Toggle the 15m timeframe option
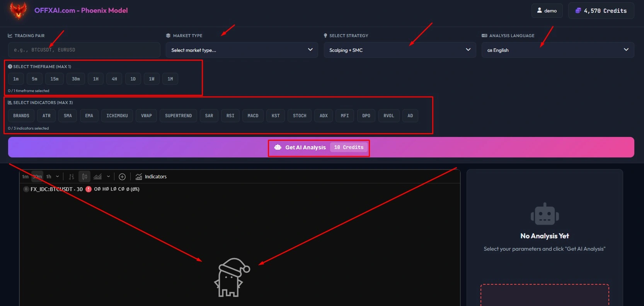The height and width of the screenshot is (306, 644). pos(55,79)
